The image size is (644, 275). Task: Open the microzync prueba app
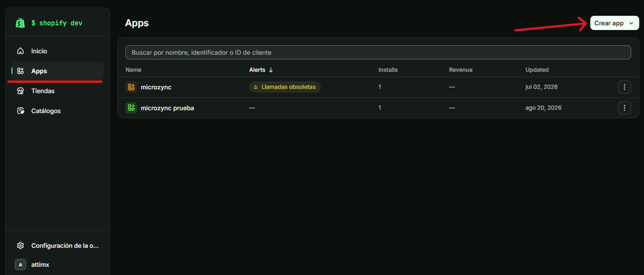point(167,108)
